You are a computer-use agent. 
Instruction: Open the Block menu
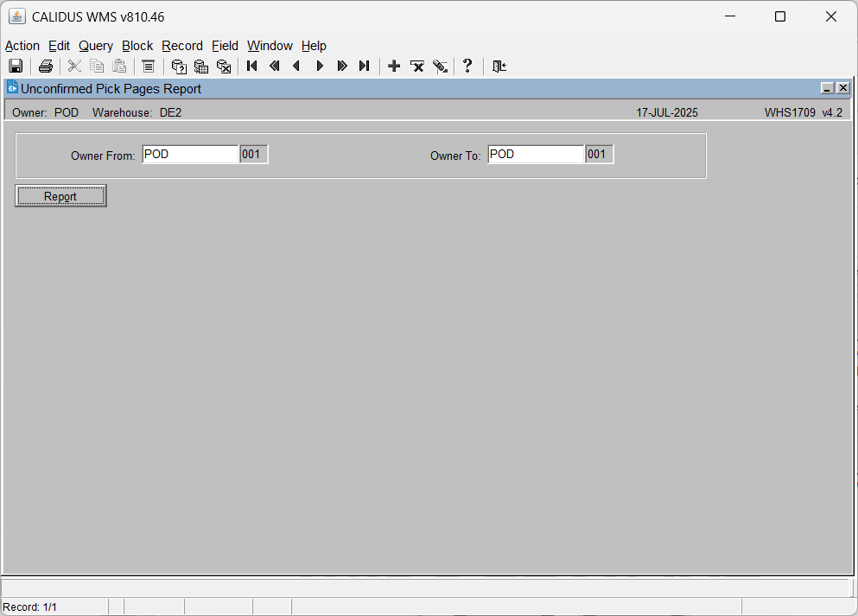pos(137,46)
